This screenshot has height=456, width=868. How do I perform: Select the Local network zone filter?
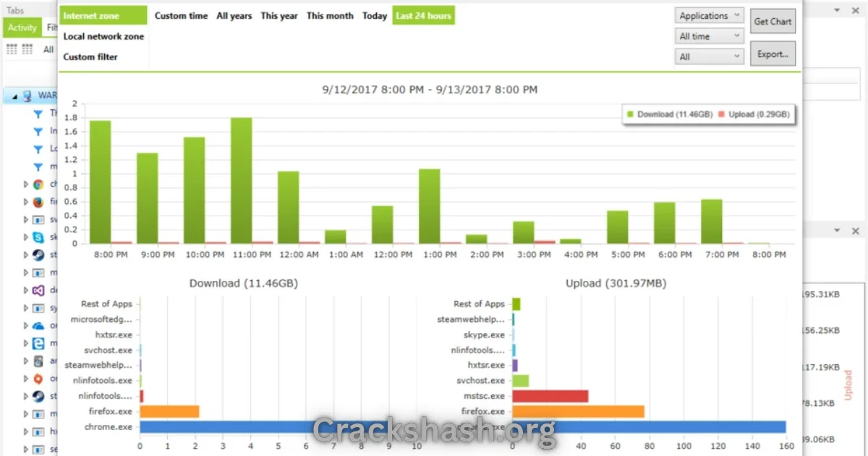coord(103,36)
